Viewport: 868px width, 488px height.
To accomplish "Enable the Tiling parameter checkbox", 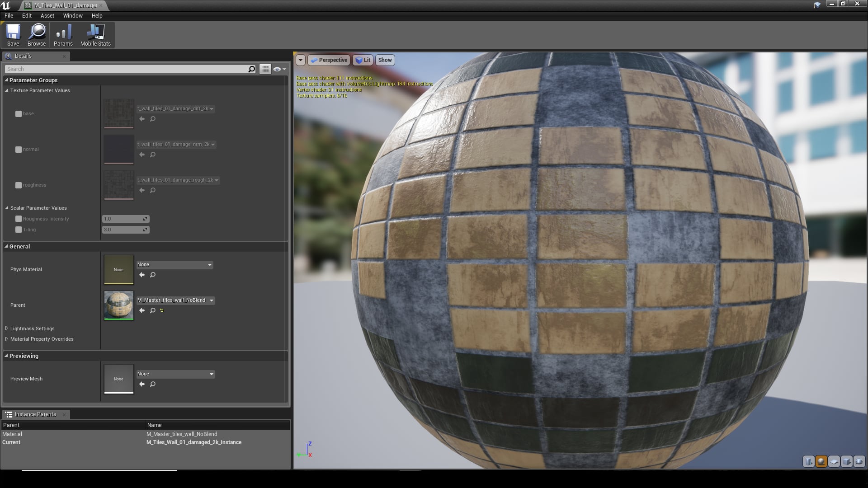I will [18, 230].
